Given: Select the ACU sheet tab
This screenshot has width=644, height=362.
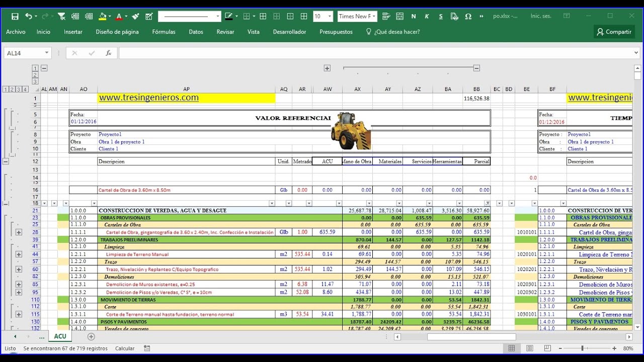Looking at the screenshot, I should coord(60,336).
